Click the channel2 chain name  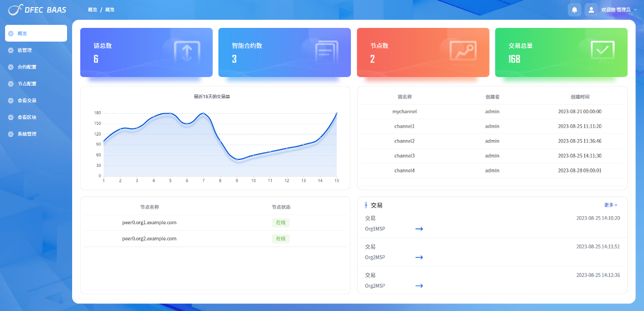pos(404,141)
